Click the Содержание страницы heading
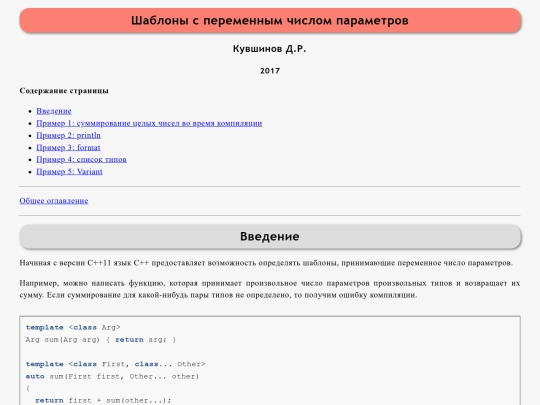Viewport: 540px width, 405px height. pos(64,91)
